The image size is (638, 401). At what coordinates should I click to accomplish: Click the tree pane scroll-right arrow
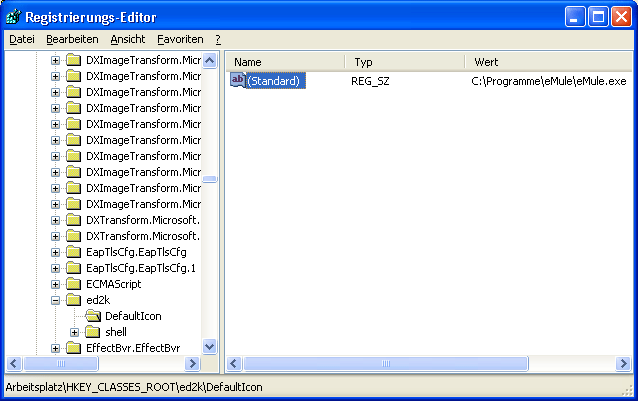pos(192,363)
